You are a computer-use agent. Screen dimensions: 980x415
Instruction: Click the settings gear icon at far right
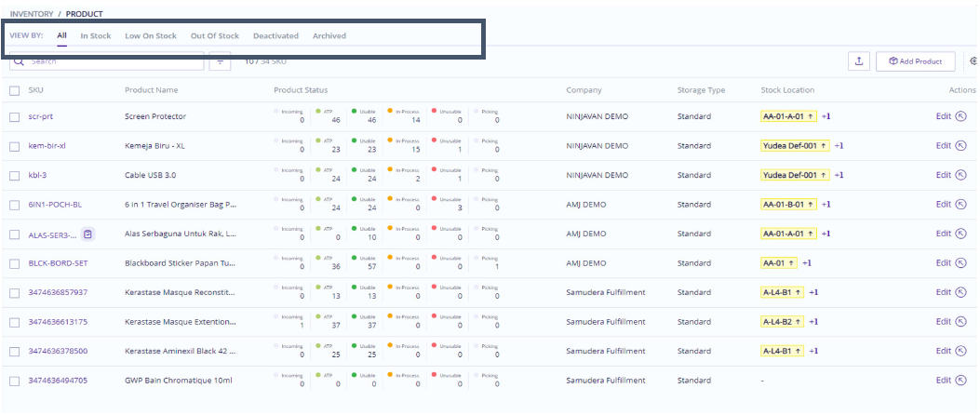click(x=973, y=61)
